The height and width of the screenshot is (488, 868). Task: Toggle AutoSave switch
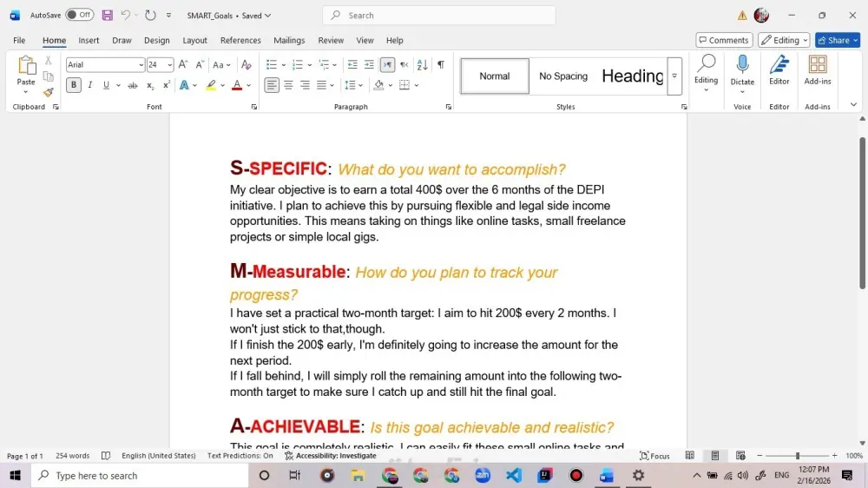click(79, 15)
